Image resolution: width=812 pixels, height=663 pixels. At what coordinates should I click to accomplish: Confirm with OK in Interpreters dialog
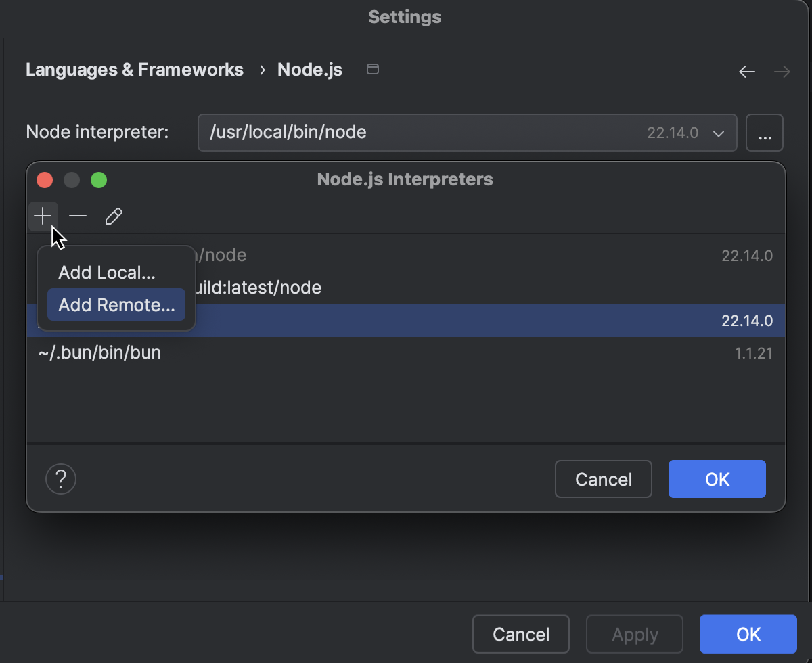[x=717, y=480]
